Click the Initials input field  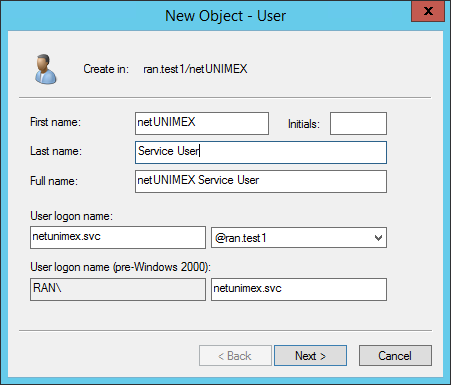pos(358,123)
